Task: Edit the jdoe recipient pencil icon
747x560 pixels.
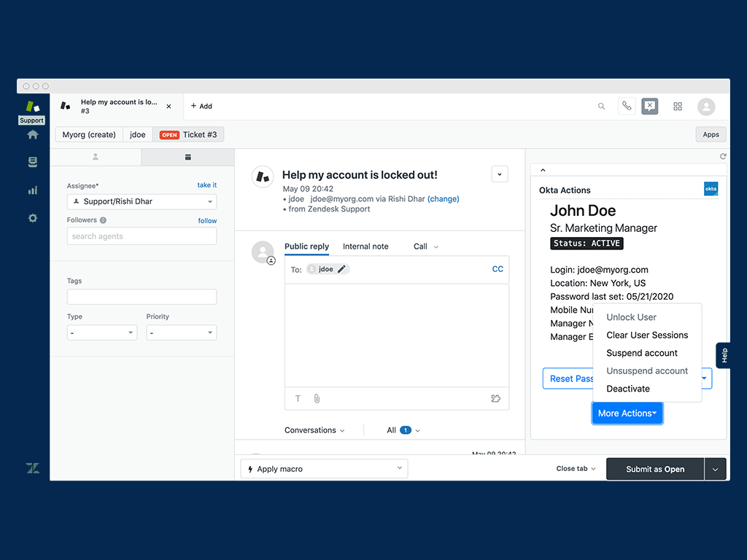Action: (341, 269)
